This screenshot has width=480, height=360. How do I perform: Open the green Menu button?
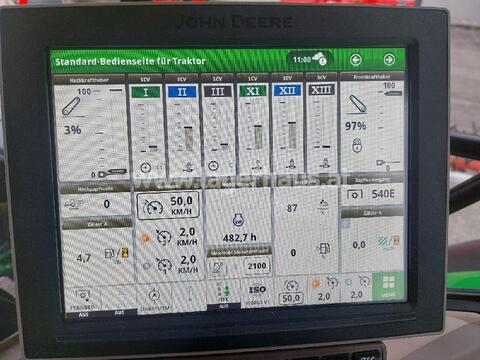coord(388,286)
